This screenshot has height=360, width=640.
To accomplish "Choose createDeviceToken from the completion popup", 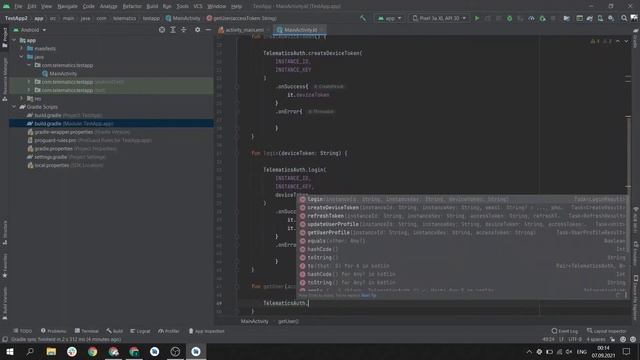I will coord(462,207).
